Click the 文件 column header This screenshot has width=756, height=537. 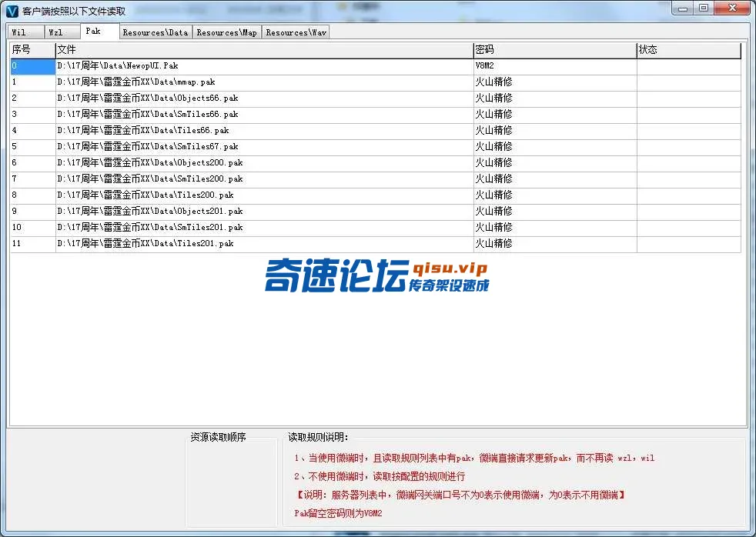pyautogui.click(x=264, y=50)
